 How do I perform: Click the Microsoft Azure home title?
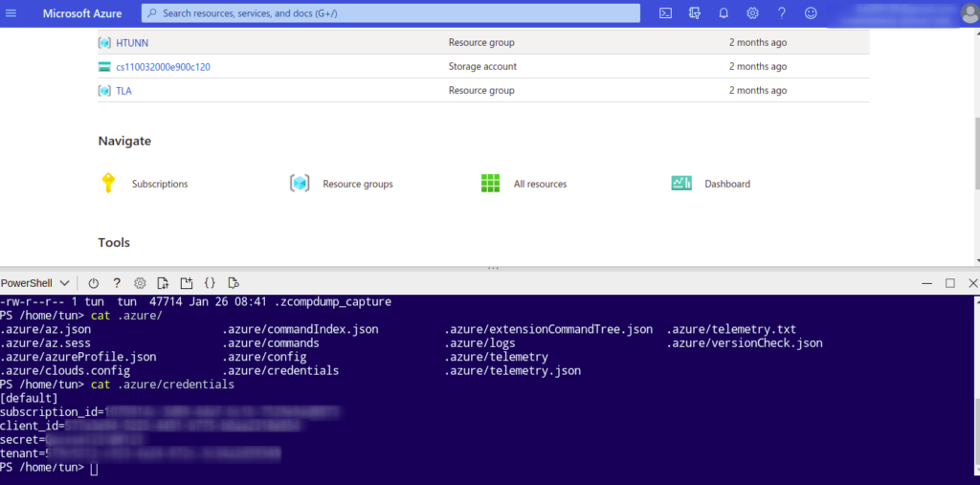(82, 13)
